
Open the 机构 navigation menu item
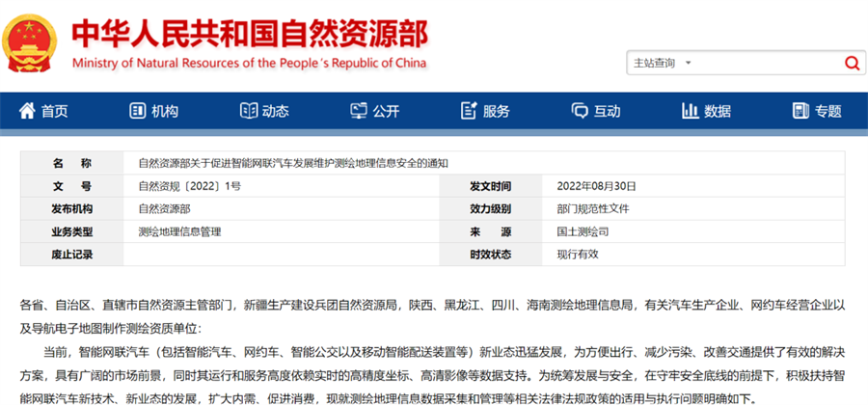coord(154,111)
